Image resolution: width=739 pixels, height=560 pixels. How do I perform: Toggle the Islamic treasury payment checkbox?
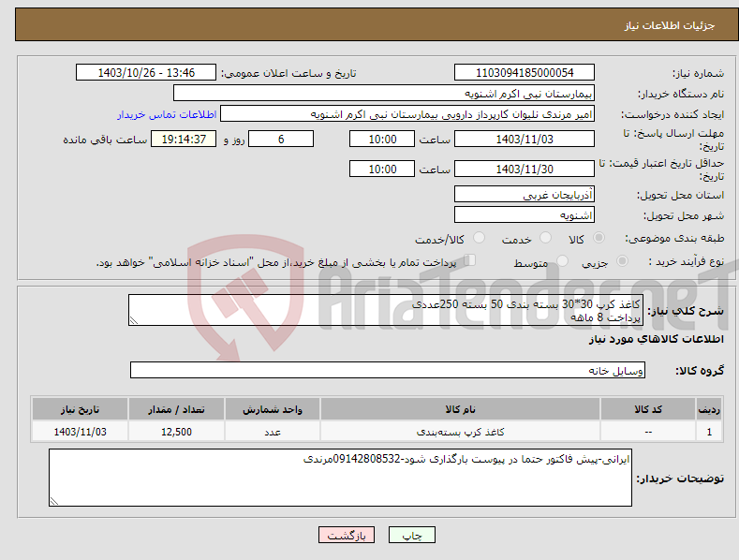(x=470, y=260)
